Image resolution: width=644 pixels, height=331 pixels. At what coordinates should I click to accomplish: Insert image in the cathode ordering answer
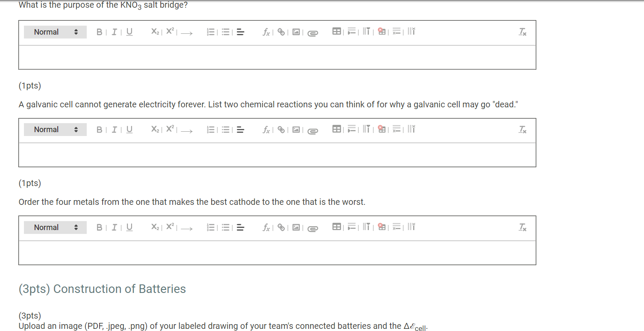pyautogui.click(x=296, y=228)
